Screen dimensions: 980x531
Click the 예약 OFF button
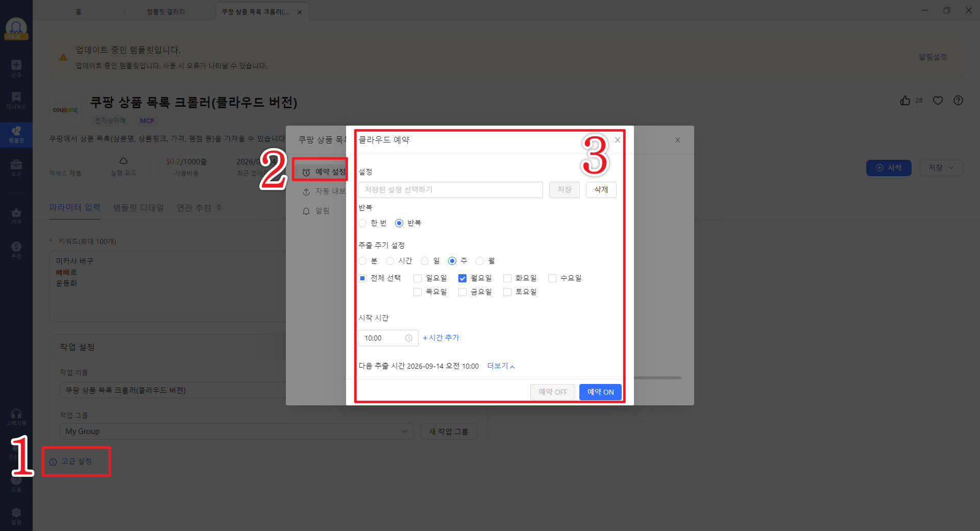pos(553,392)
